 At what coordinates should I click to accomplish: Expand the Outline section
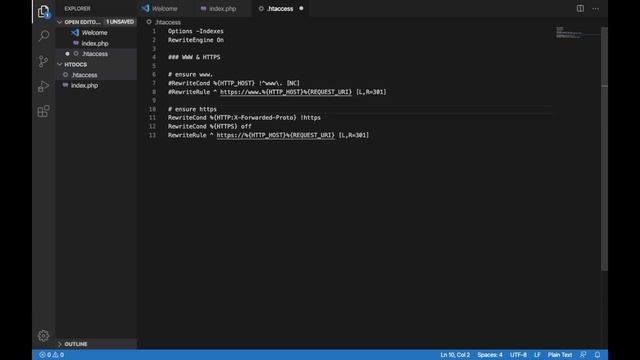tap(76, 344)
